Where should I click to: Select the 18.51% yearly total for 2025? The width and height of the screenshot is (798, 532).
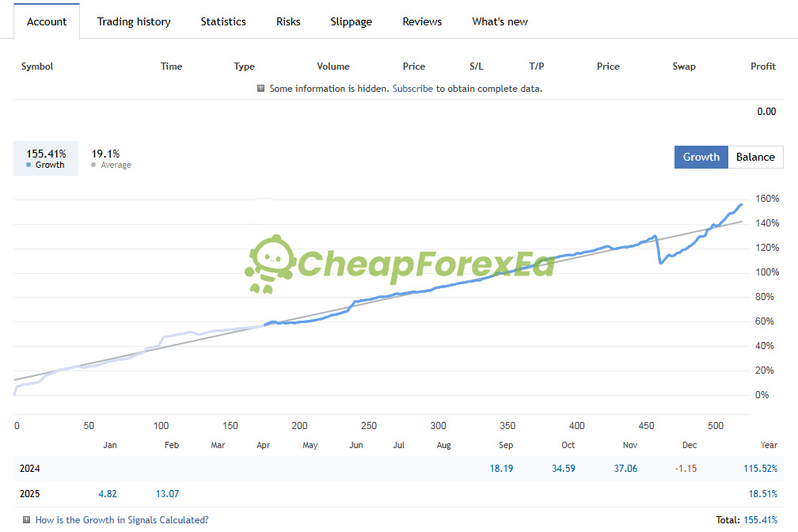[x=763, y=494]
